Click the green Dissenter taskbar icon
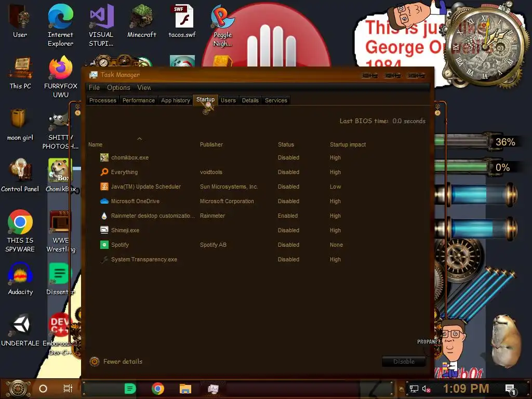This screenshot has height=399, width=532. point(130,389)
